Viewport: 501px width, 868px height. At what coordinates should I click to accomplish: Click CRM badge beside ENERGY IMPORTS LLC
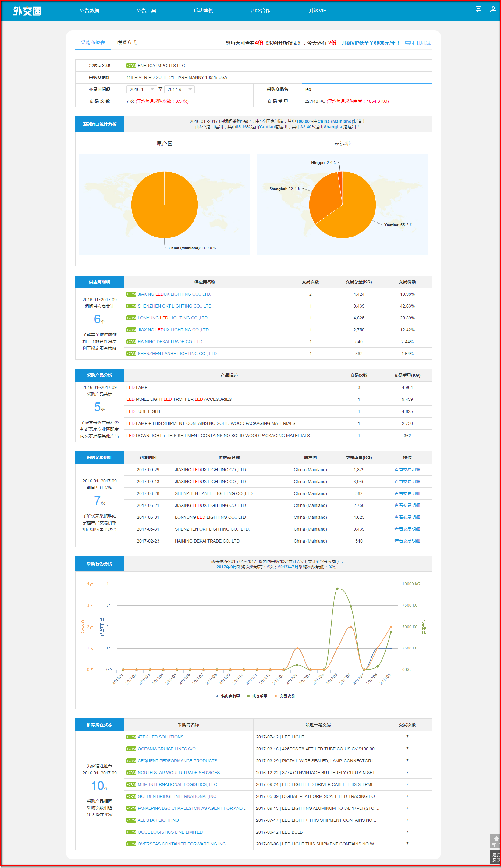(x=131, y=66)
